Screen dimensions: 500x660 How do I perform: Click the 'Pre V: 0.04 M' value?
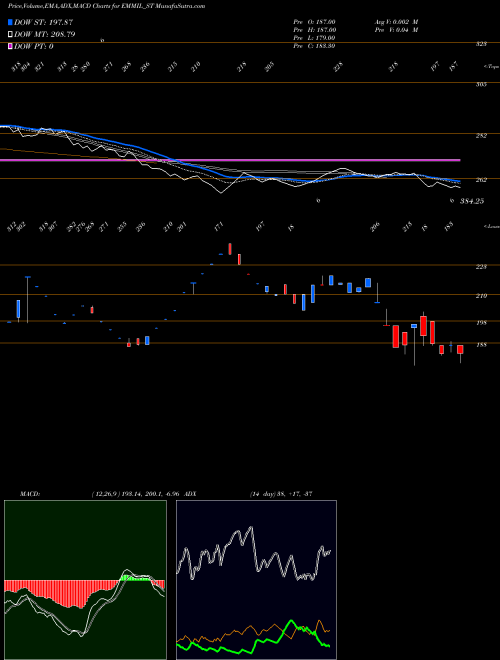396,30
